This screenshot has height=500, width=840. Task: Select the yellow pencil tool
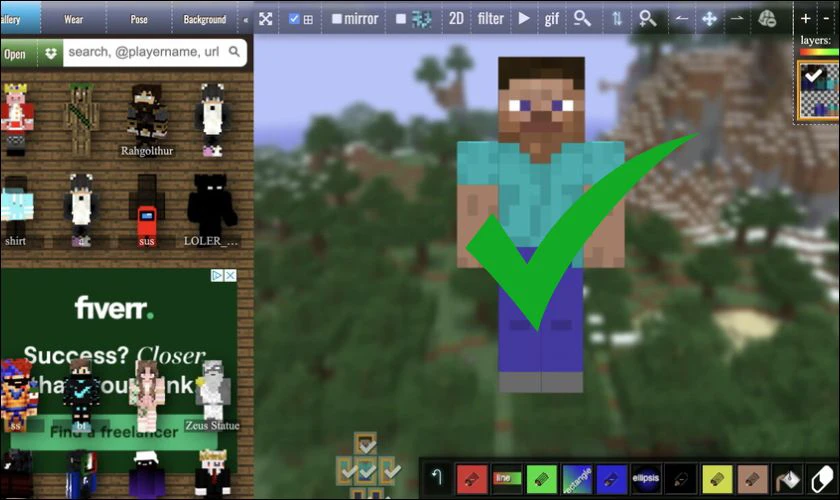click(x=717, y=479)
